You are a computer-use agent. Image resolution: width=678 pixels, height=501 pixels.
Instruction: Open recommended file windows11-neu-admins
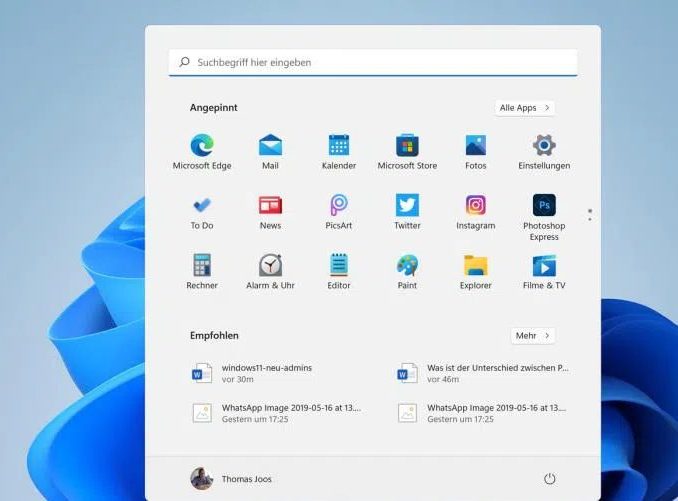point(252,373)
